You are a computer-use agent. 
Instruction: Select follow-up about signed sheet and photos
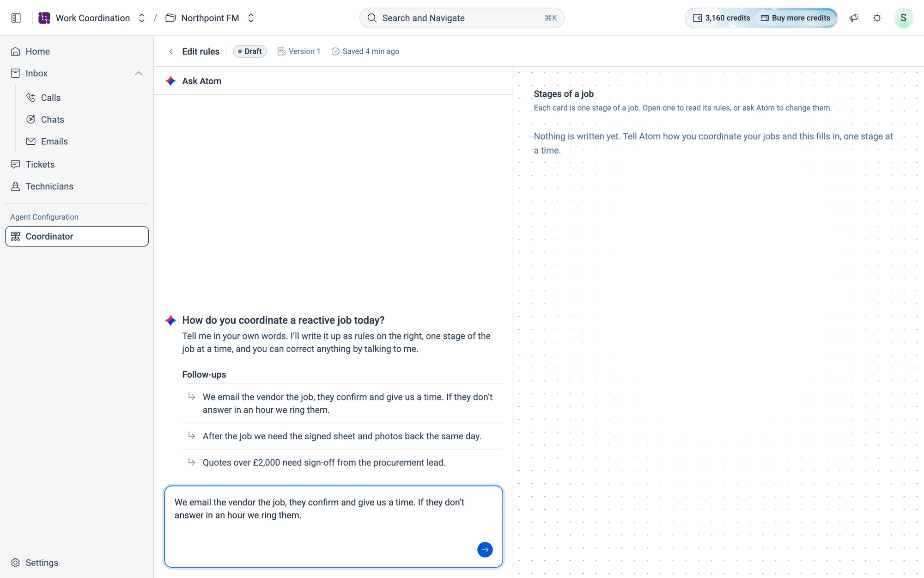(x=342, y=436)
